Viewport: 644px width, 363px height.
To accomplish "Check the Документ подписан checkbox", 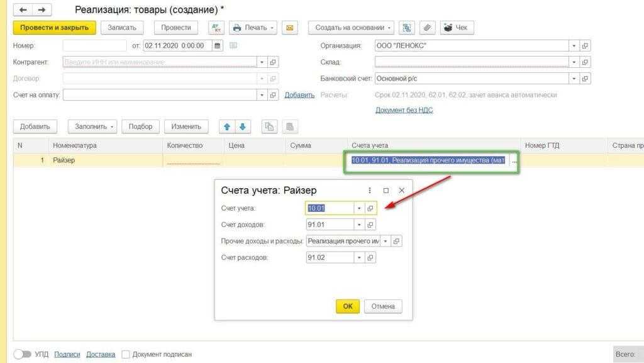I will [126, 354].
